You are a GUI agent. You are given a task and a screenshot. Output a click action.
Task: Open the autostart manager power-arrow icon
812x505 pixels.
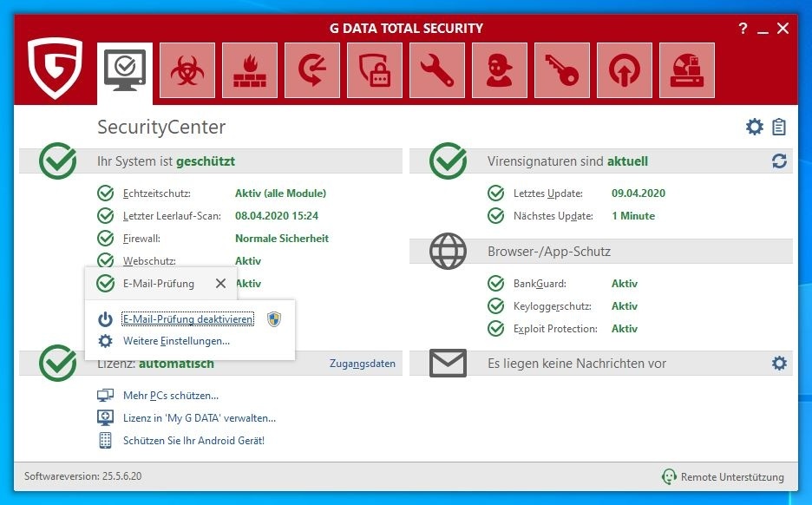tap(624, 70)
